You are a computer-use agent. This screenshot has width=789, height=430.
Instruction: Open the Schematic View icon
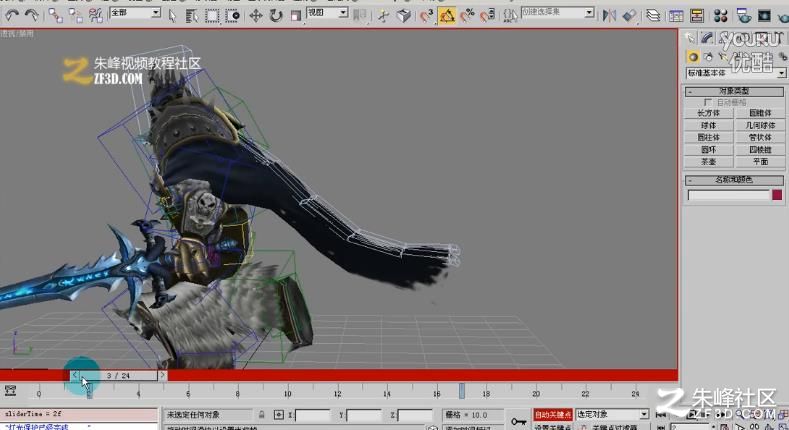tap(697, 16)
